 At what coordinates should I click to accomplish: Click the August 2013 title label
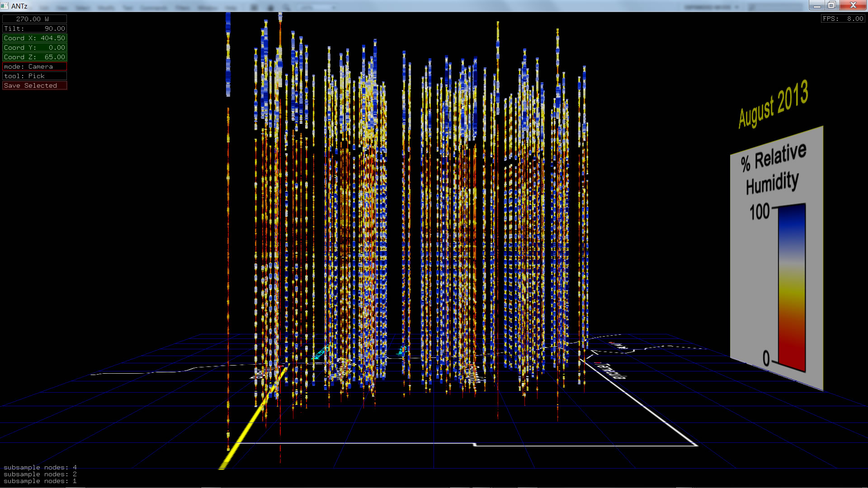coord(773,104)
